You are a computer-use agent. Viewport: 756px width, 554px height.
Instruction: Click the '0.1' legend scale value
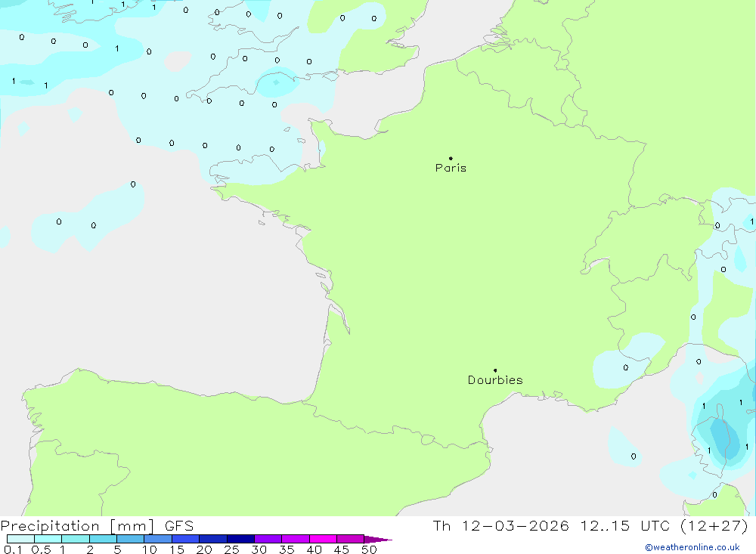[x=13, y=549]
